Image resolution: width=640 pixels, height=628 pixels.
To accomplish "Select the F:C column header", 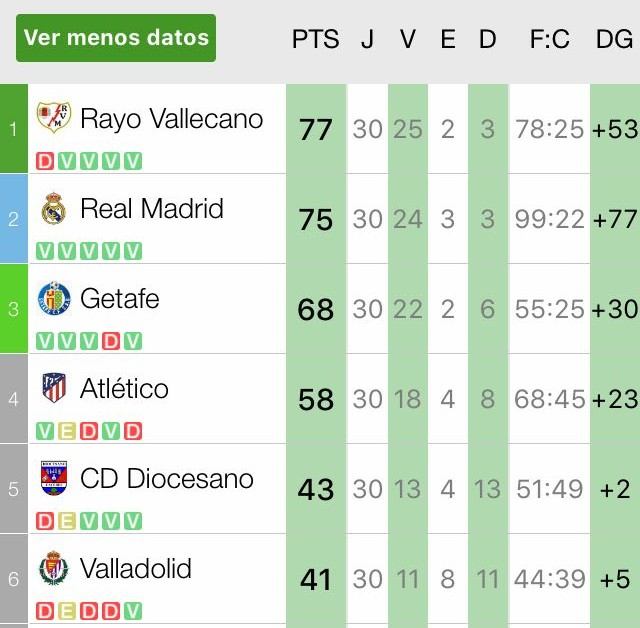I will [549, 39].
